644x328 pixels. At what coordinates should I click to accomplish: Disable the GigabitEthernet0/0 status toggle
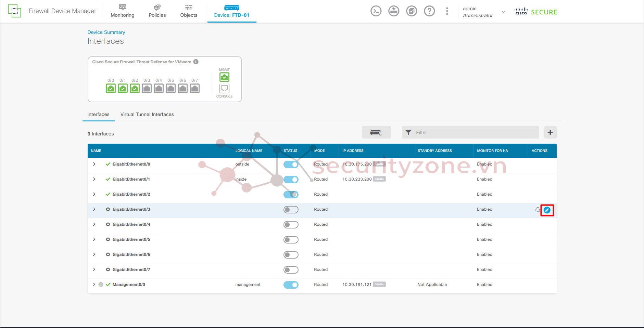click(x=291, y=165)
